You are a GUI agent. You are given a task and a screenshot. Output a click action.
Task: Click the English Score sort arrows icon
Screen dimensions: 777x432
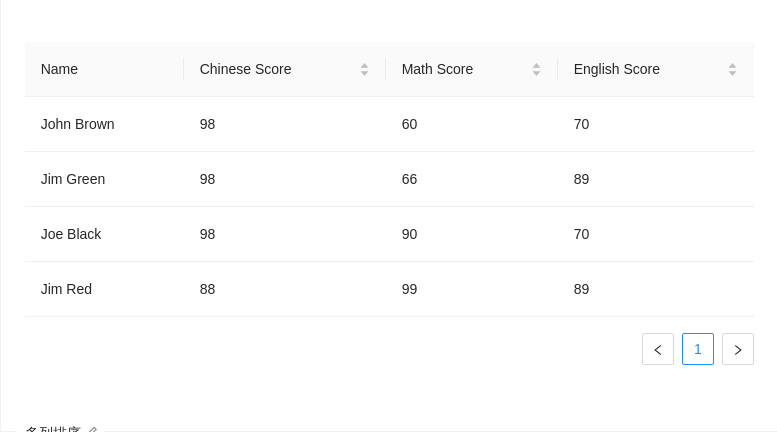pos(732,69)
